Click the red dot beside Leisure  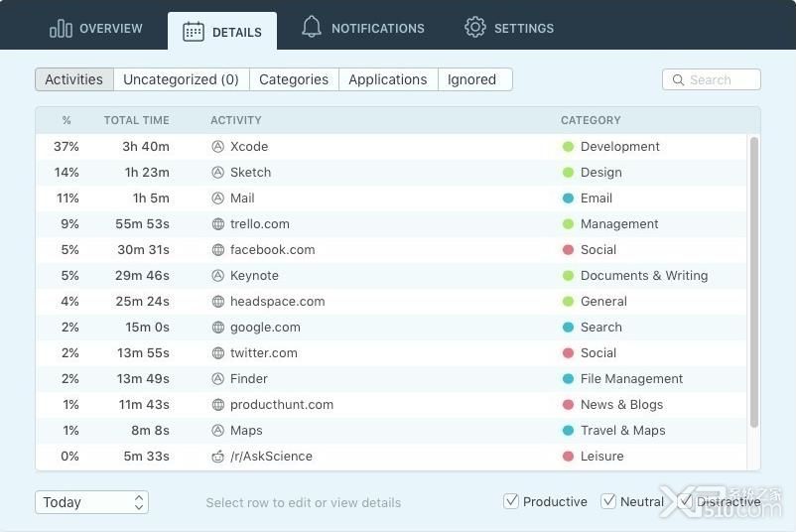point(568,457)
